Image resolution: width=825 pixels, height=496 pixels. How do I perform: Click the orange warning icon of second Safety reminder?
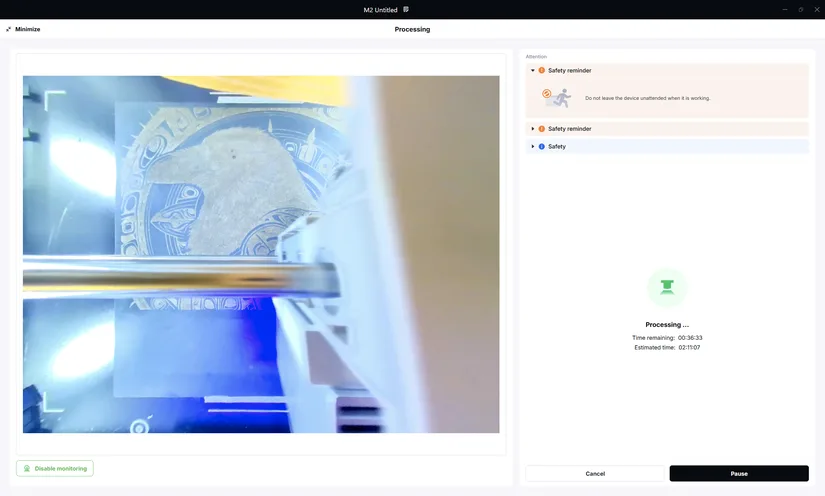(x=541, y=129)
